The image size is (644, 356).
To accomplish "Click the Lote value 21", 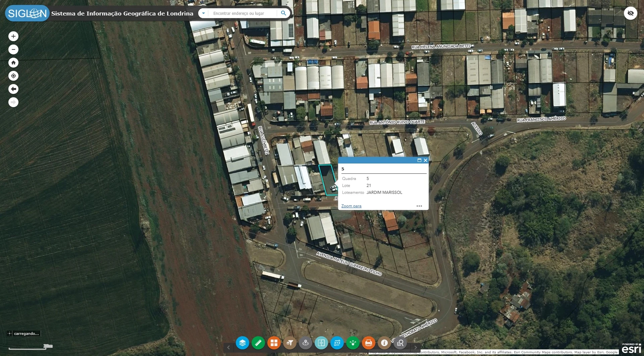I will pyautogui.click(x=369, y=185).
